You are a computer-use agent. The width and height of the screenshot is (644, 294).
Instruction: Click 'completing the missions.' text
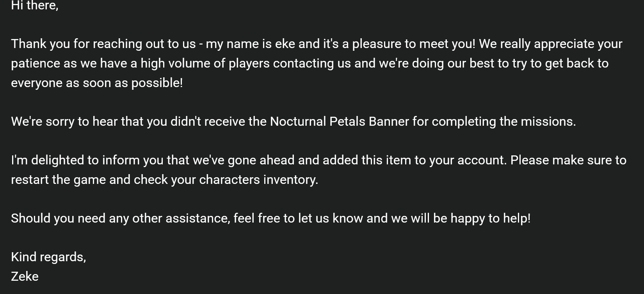[x=504, y=121]
